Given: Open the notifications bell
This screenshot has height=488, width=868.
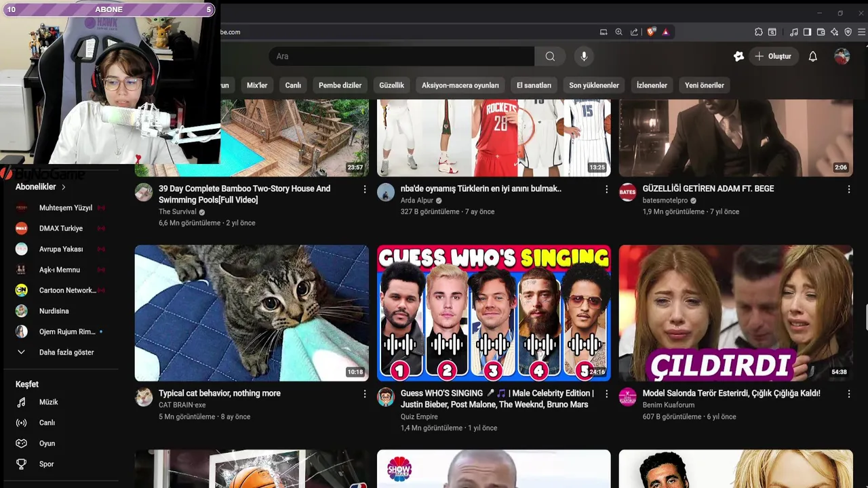Looking at the screenshot, I should tap(812, 56).
